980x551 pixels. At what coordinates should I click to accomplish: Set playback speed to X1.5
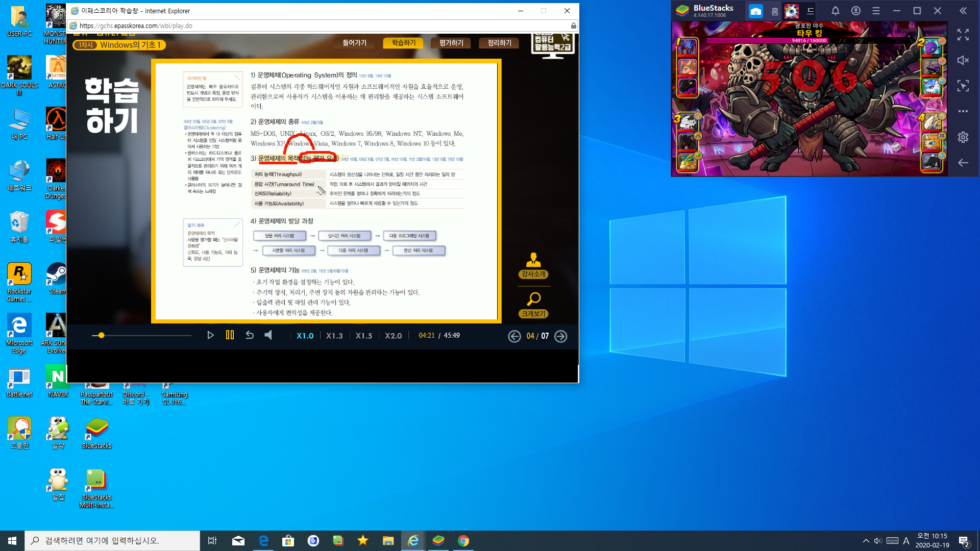363,336
